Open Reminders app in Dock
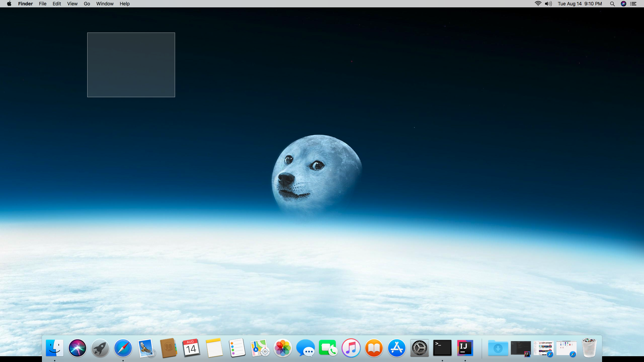Screen dimensions: 644x362 (x=237, y=348)
